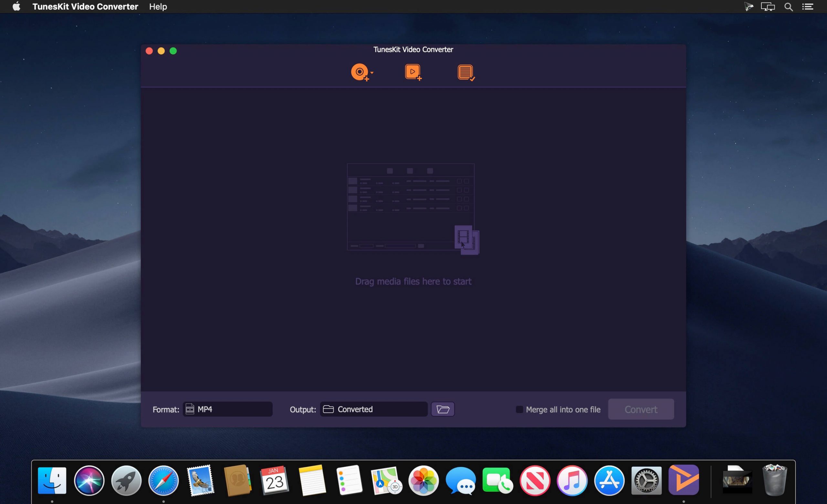Open iTunes from the Dock
827x504 pixels.
[x=572, y=481]
